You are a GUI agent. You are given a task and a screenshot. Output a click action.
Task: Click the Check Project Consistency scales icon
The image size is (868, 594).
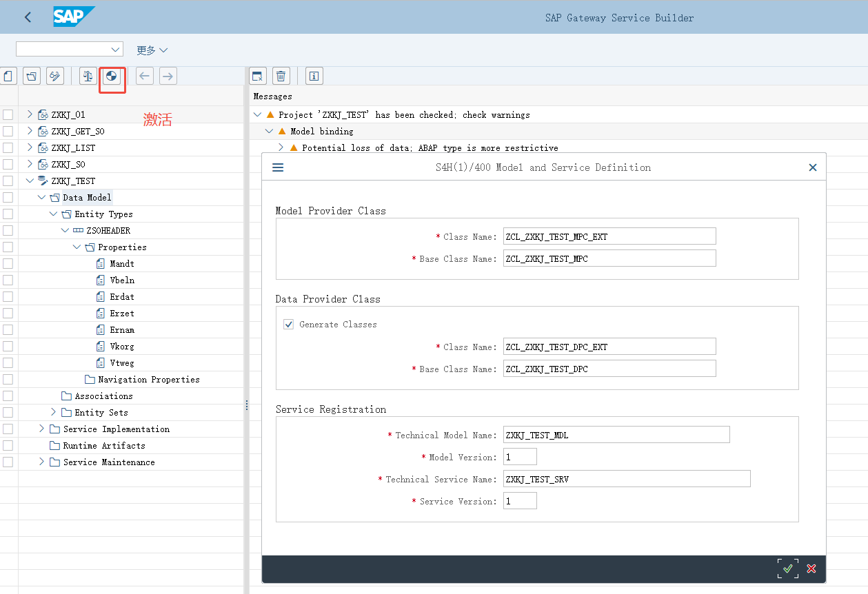click(88, 76)
